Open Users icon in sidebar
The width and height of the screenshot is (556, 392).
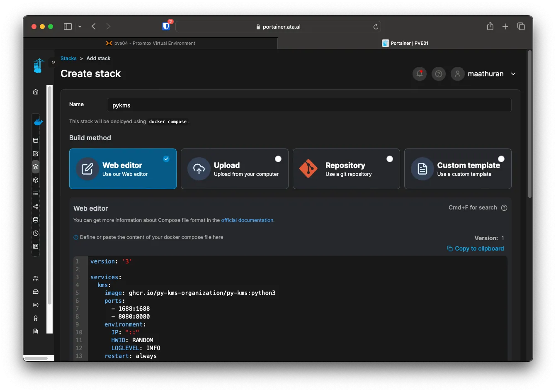click(36, 278)
